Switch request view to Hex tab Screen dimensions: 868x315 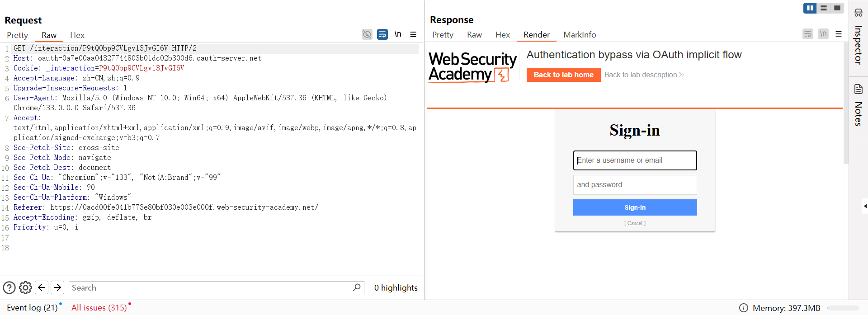click(x=77, y=35)
